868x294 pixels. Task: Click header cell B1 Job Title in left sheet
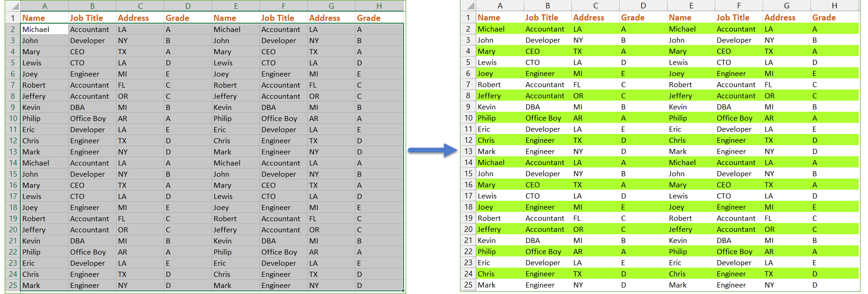pos(92,18)
